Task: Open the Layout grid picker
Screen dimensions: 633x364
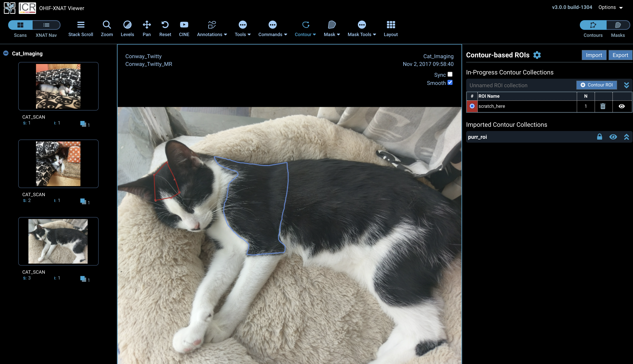Action: tap(390, 28)
